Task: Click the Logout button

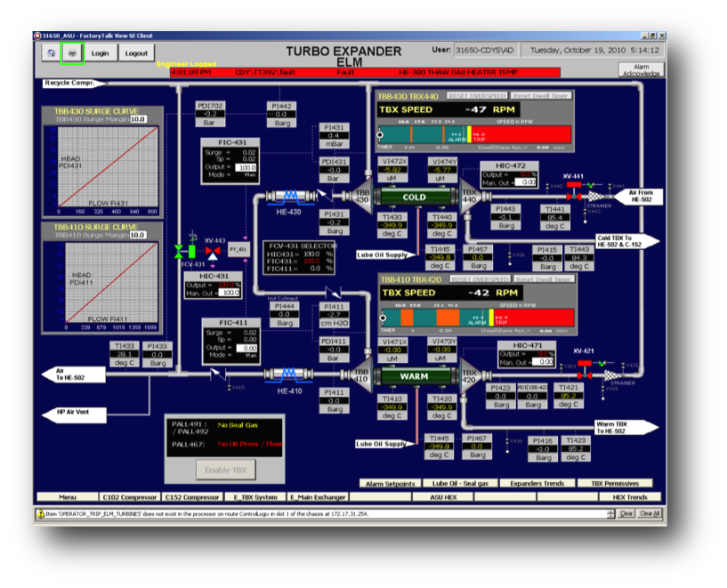Action: 136,53
